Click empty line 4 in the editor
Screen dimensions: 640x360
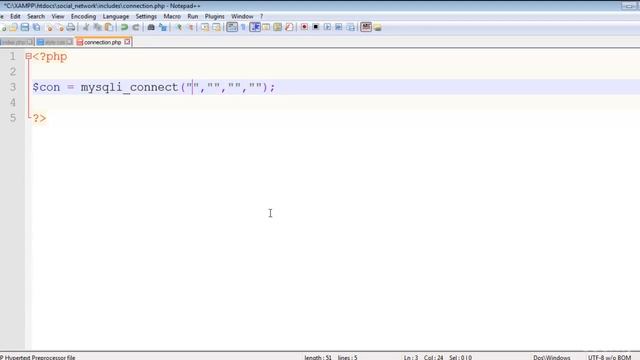point(335,102)
